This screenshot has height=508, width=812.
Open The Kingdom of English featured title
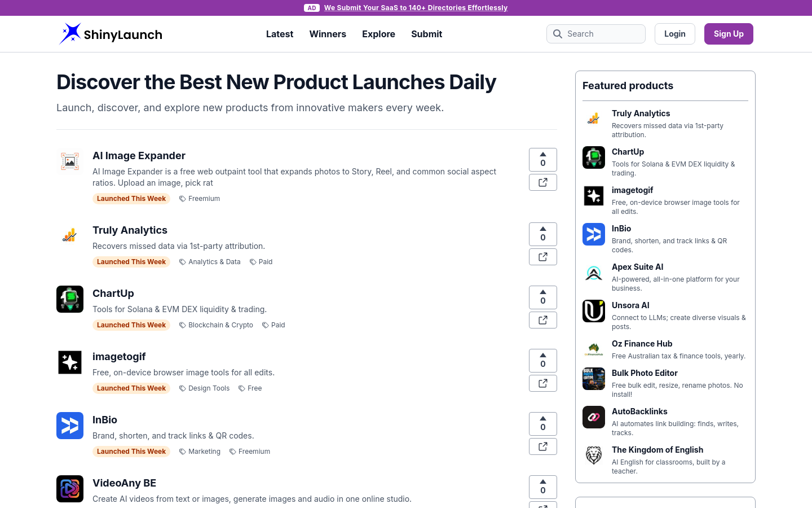click(657, 450)
